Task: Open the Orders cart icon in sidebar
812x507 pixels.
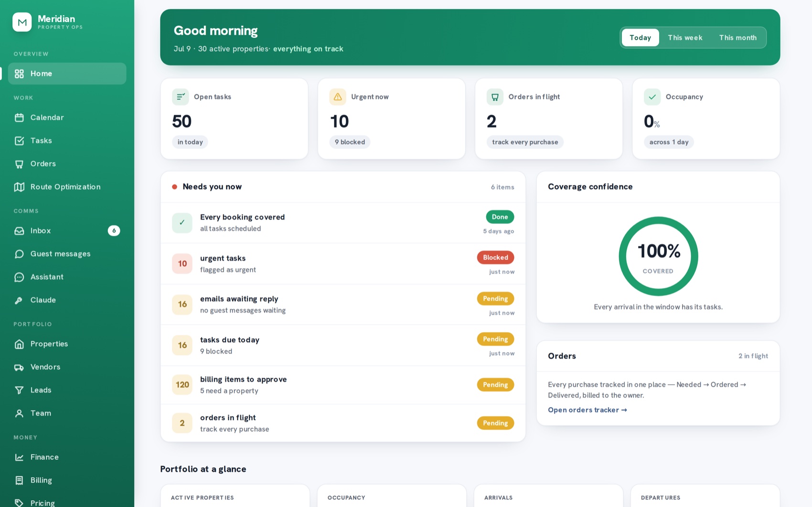Action: pyautogui.click(x=19, y=164)
